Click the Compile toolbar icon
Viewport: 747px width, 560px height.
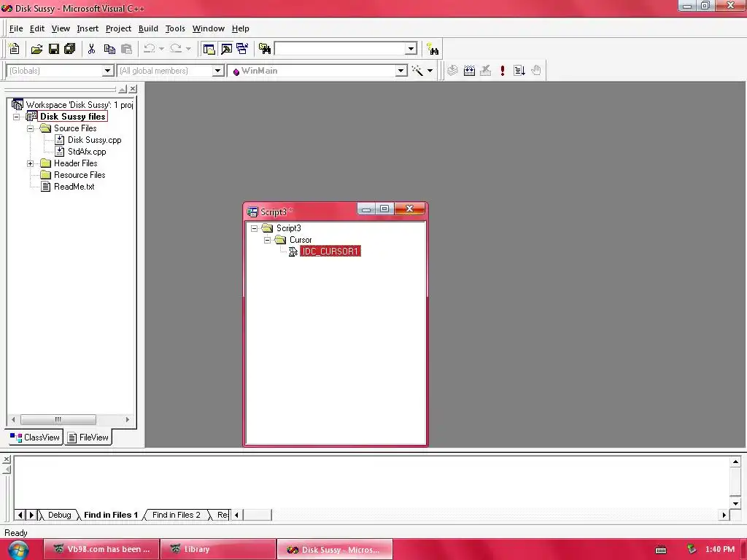coord(452,71)
